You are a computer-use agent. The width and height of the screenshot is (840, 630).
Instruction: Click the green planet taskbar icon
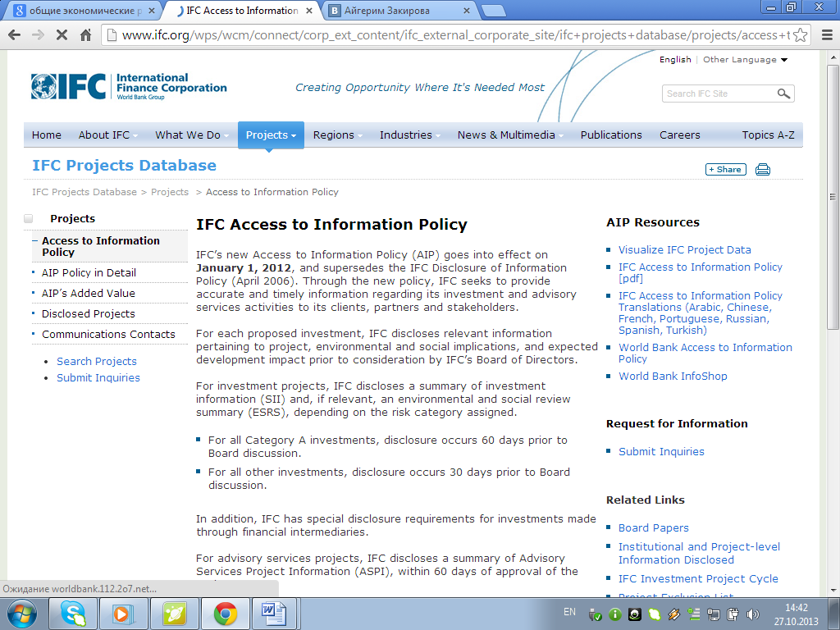pos(175,614)
